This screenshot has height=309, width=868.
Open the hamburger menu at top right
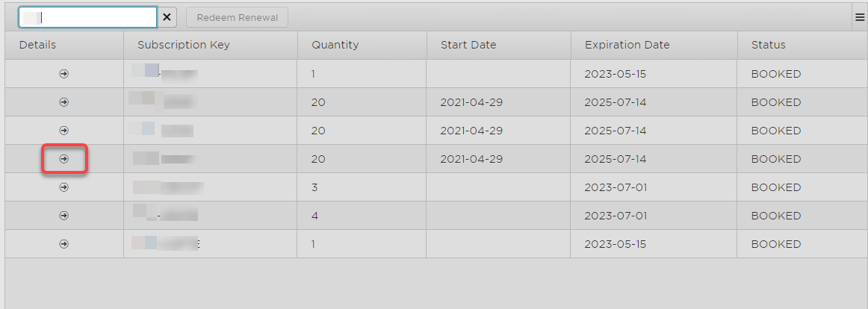point(860,17)
